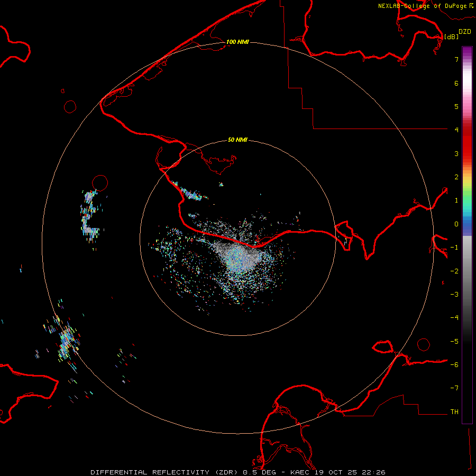476x476 pixels.
Task: Click the color scale value 5
Action: 456,106
